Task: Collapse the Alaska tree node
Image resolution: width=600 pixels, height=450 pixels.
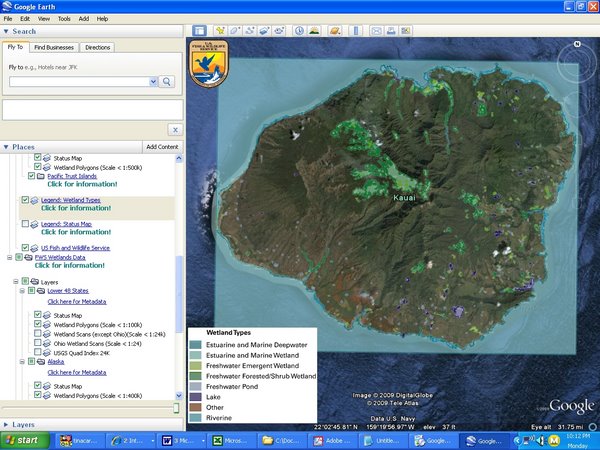Action: (x=22, y=362)
